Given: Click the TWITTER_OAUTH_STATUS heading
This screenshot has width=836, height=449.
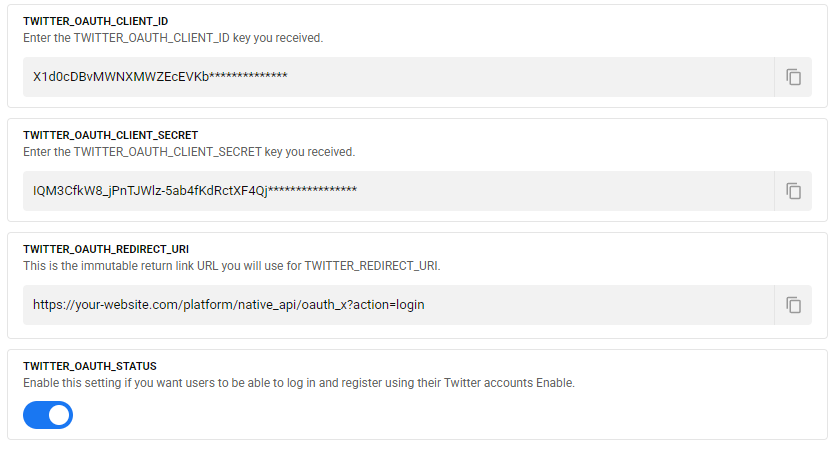Looking at the screenshot, I should click(89, 367).
